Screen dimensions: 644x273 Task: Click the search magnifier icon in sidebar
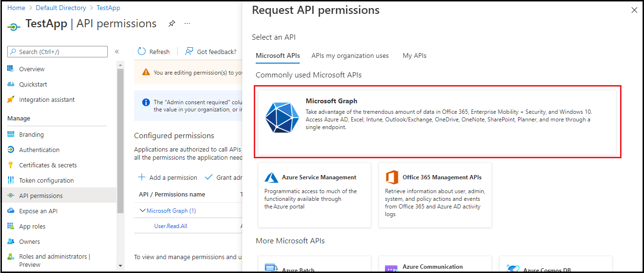click(13, 52)
